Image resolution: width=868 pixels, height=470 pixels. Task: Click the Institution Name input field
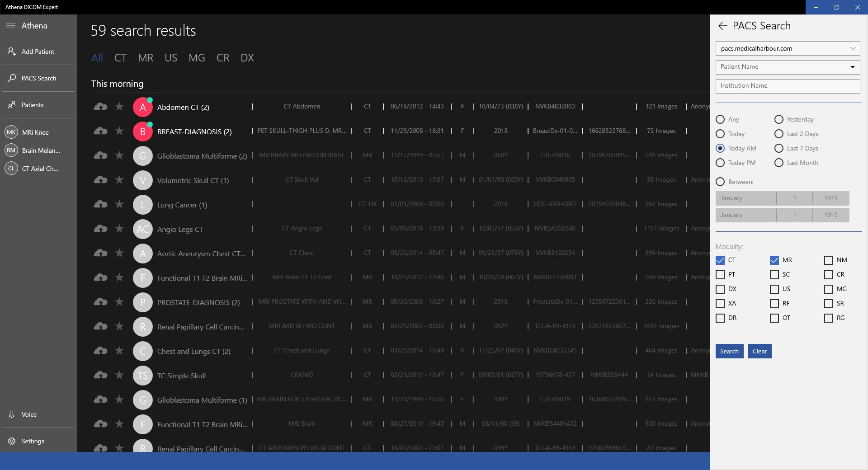pos(787,86)
